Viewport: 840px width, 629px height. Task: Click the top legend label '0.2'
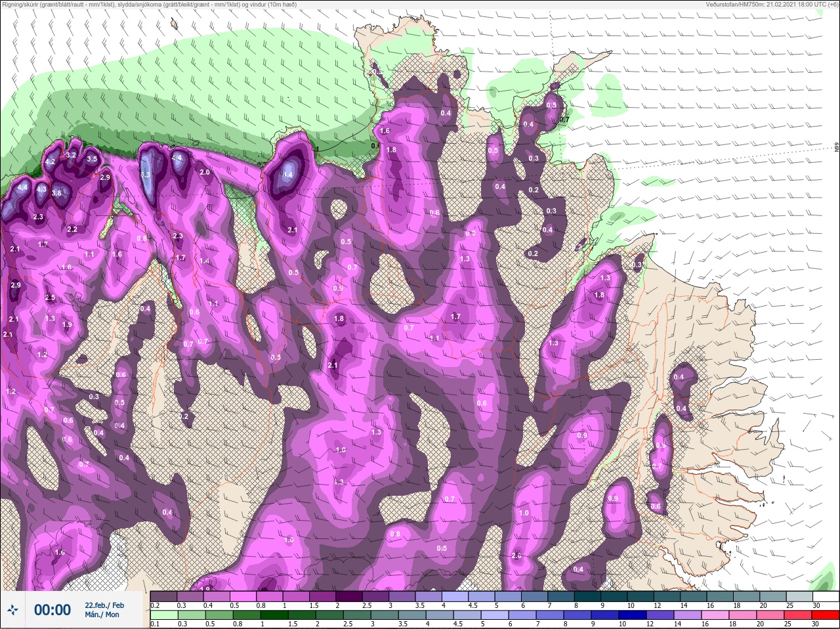(155, 605)
